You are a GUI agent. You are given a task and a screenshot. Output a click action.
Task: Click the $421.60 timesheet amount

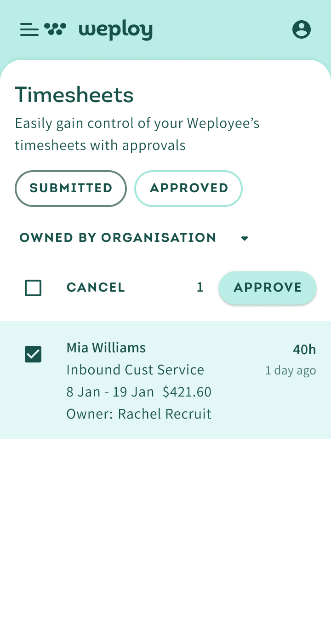point(187,392)
